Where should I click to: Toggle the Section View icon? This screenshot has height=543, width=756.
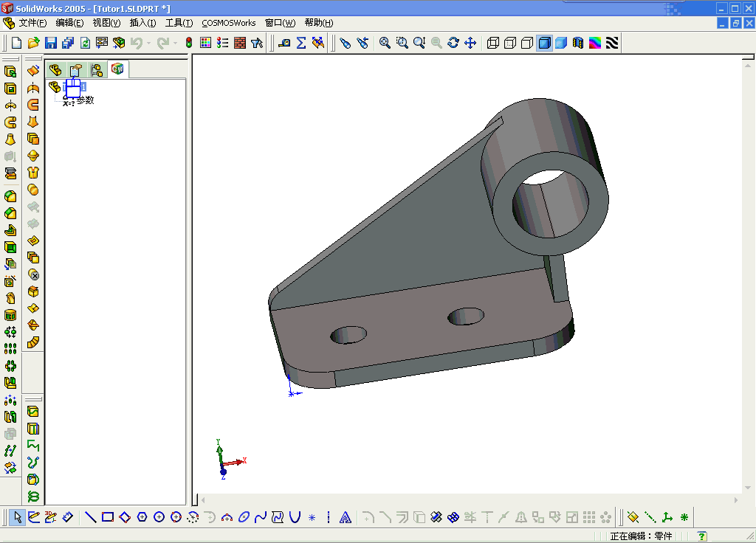tap(578, 43)
